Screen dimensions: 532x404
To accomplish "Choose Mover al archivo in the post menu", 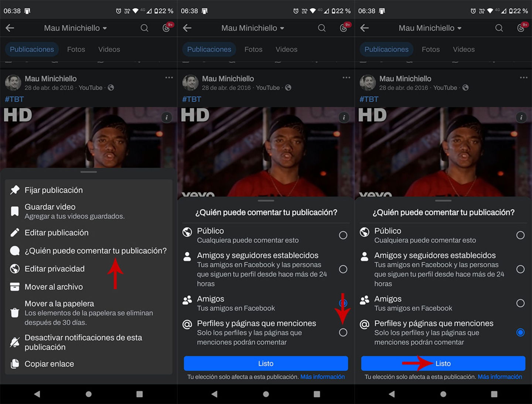I will 89,287.
